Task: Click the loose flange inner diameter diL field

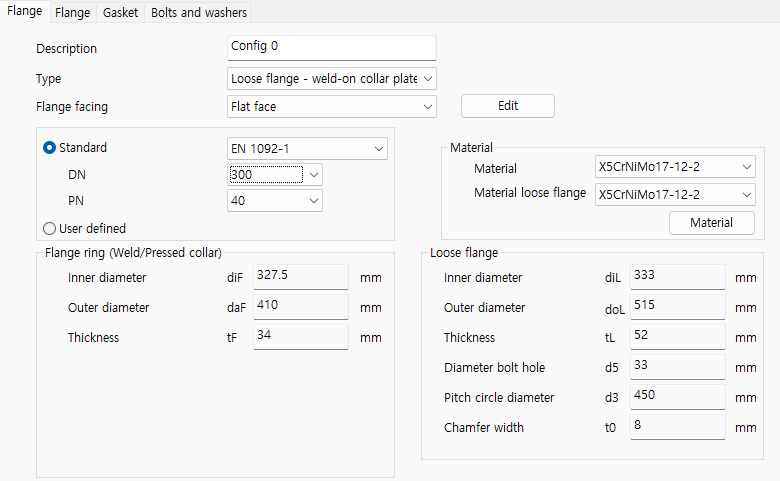Action: [x=677, y=277]
